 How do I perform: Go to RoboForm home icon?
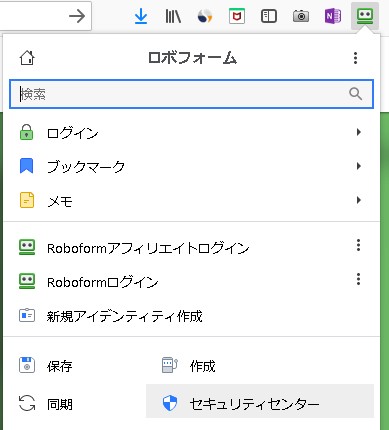(x=27, y=58)
